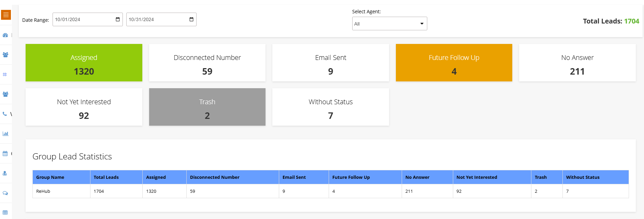Click the sidebar icon between the calendar and chat icons

point(5,173)
